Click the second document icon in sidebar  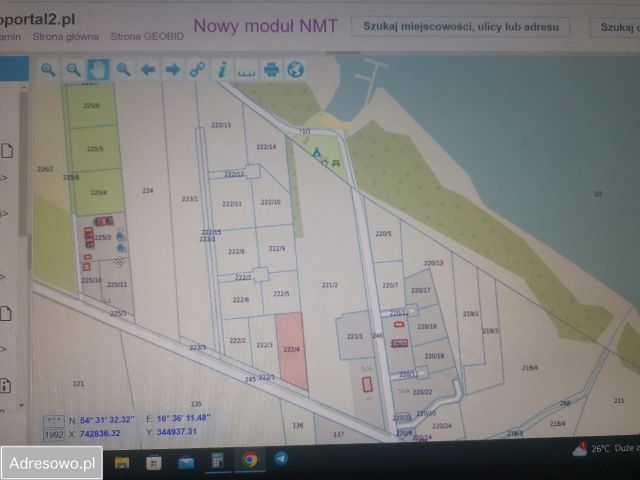tap(6, 313)
